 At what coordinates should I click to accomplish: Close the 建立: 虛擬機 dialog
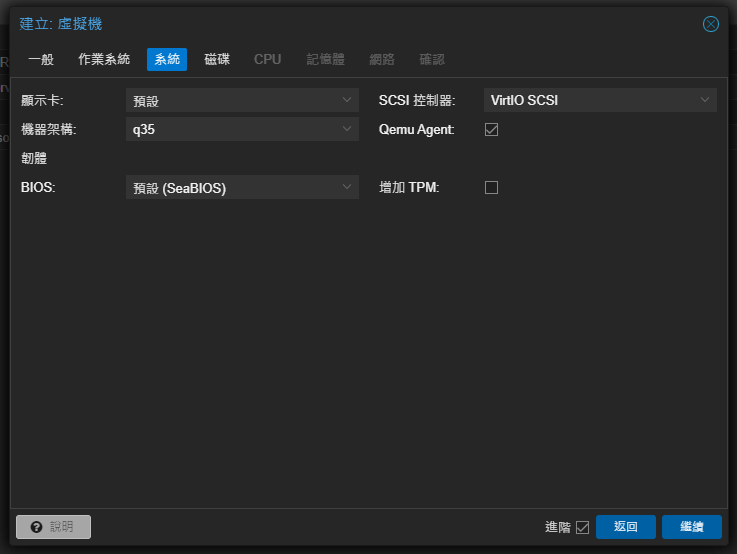click(x=711, y=24)
